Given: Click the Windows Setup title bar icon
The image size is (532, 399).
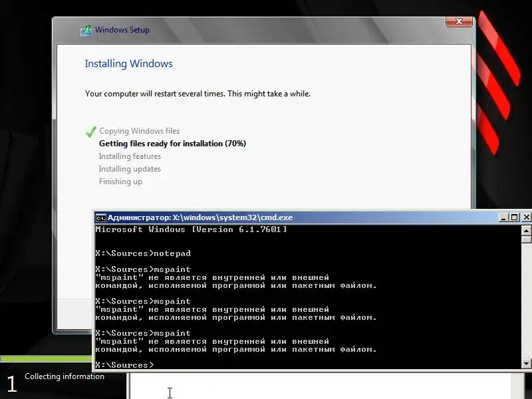Looking at the screenshot, I should tap(86, 31).
